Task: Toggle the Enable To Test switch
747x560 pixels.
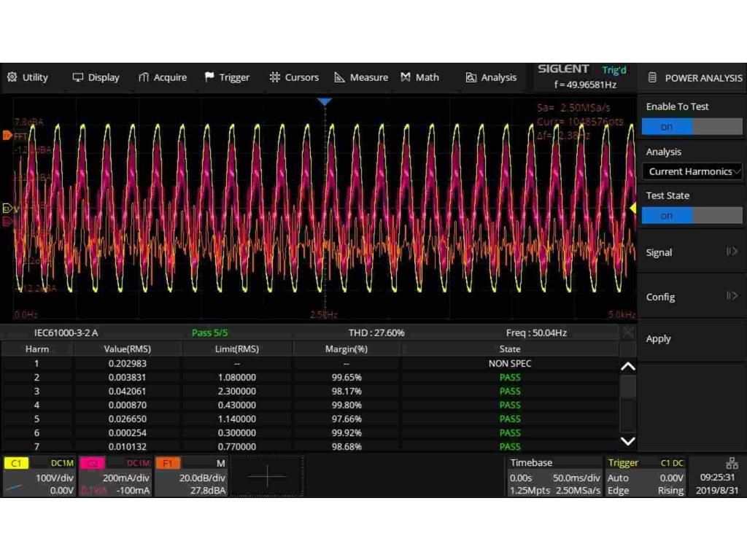Action: (x=692, y=127)
